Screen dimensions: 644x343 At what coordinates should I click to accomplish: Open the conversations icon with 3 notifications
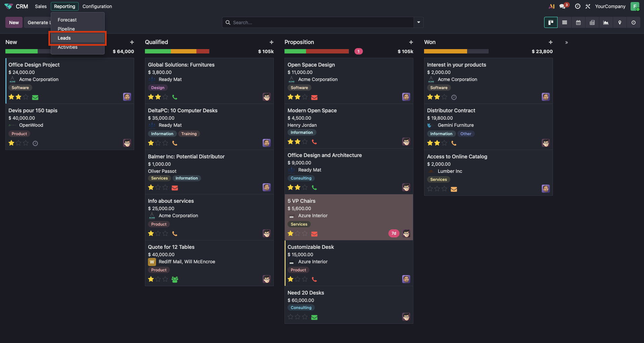[x=563, y=6]
